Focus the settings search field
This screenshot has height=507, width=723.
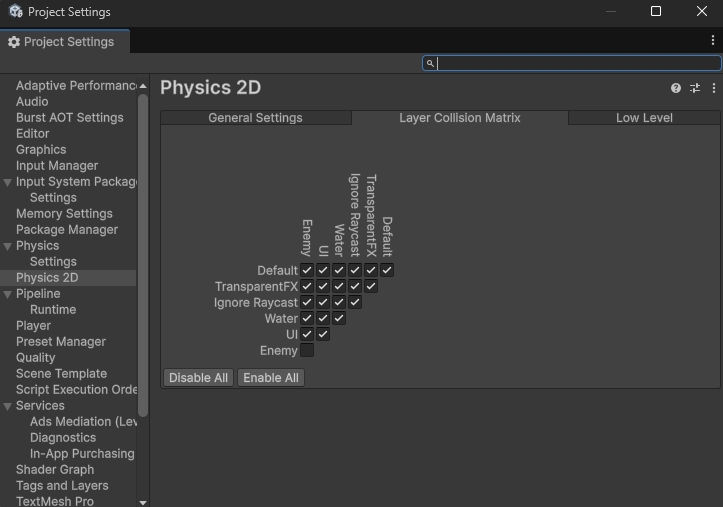pyautogui.click(x=571, y=63)
